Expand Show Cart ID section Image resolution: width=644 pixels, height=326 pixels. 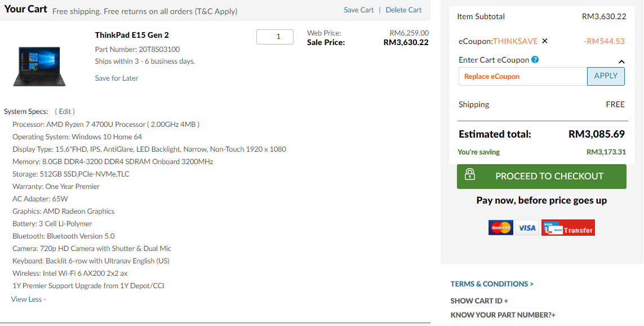pyautogui.click(x=479, y=301)
